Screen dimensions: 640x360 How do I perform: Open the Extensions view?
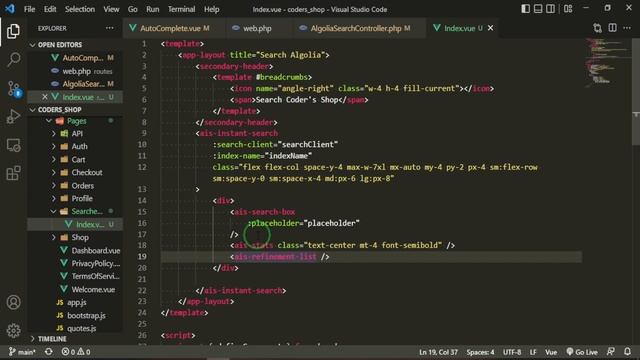(13, 173)
